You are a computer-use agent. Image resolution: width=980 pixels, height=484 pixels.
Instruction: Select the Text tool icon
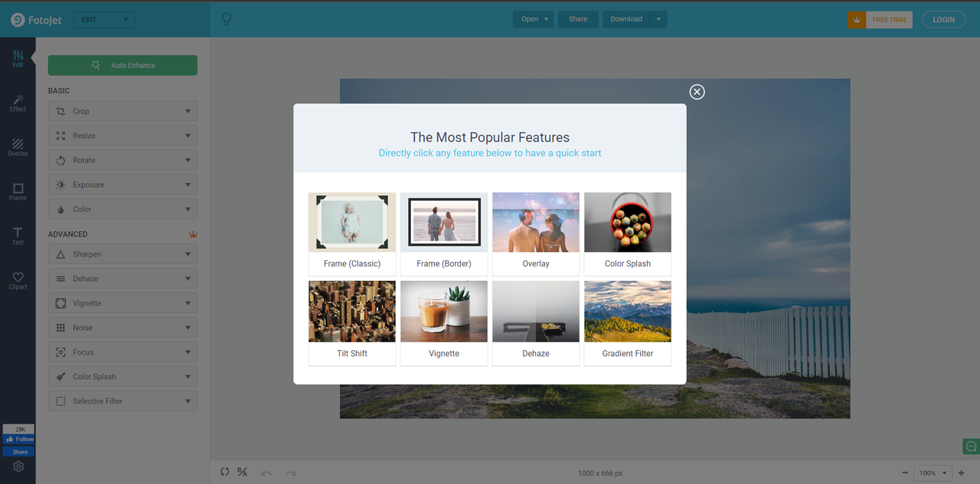click(18, 236)
